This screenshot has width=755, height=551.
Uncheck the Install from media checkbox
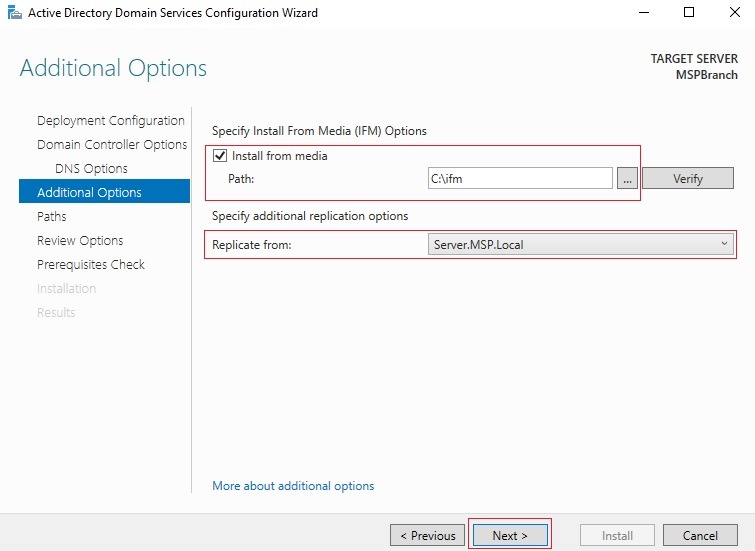click(220, 156)
